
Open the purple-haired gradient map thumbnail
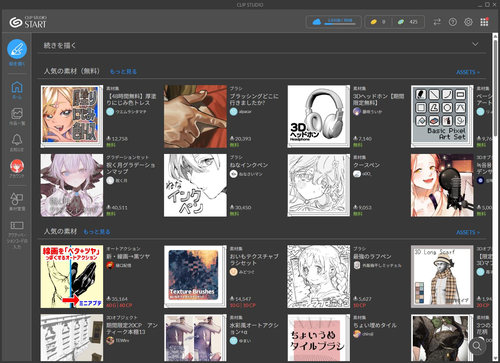pyautogui.click(x=72, y=185)
